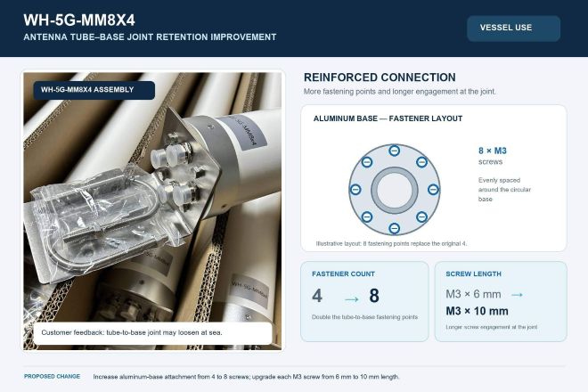Click the 'M3 × 6 mm' value
Image resolution: width=588 pixels, height=392 pixels.
(473, 294)
